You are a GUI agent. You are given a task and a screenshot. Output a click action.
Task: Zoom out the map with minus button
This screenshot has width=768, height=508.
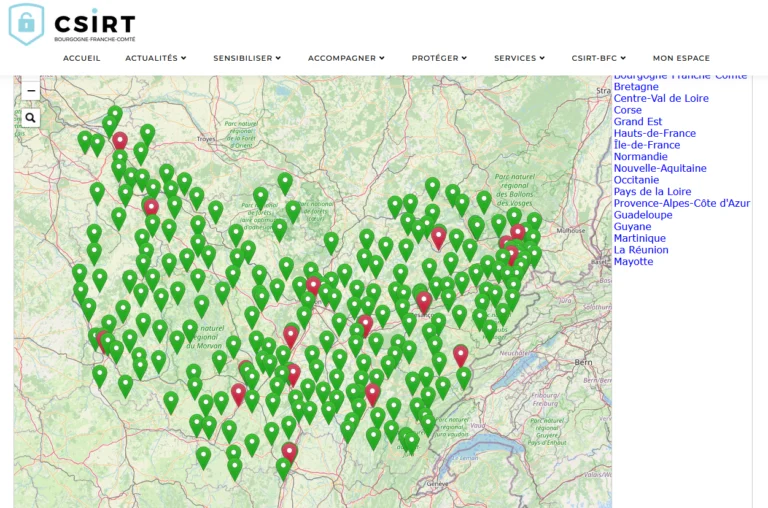tap(30, 91)
